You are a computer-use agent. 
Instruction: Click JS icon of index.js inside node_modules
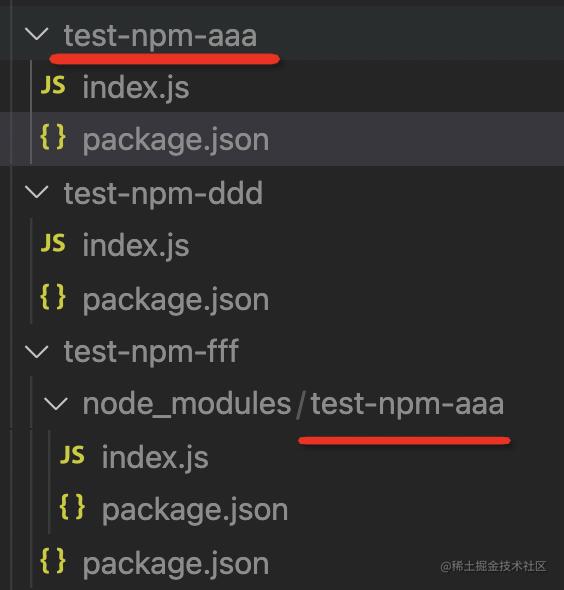tap(72, 455)
